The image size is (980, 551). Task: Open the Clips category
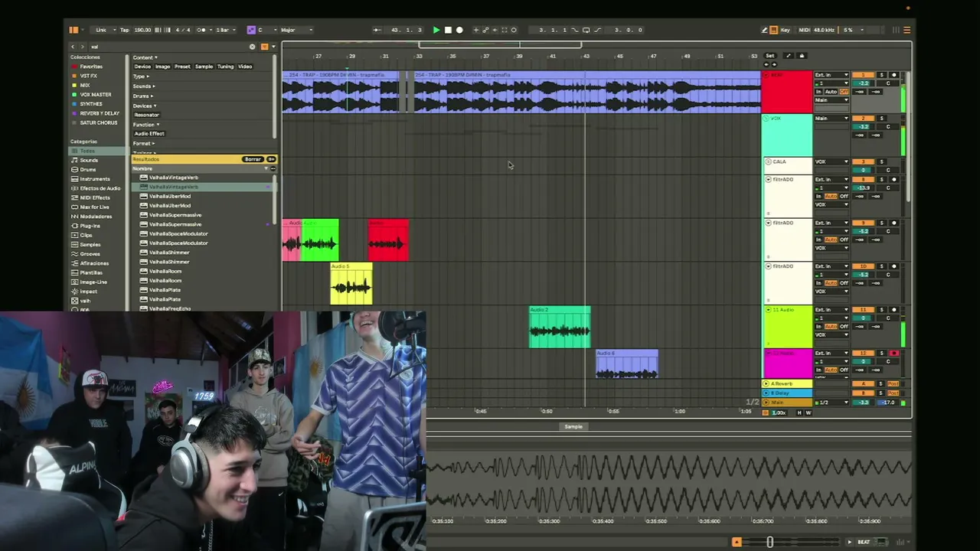pyautogui.click(x=86, y=235)
